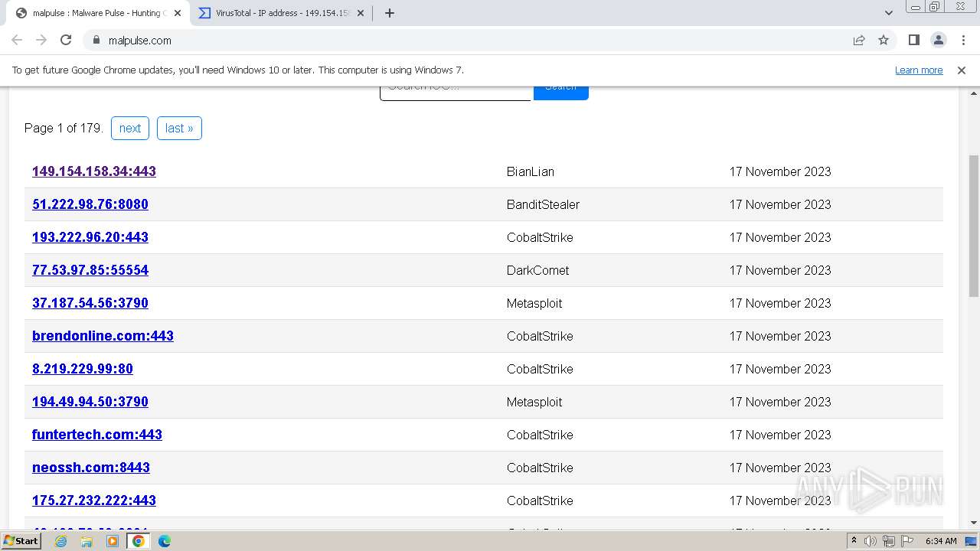The width and height of the screenshot is (980, 551).
Task: Share this page icon in address bar
Action: (x=859, y=40)
